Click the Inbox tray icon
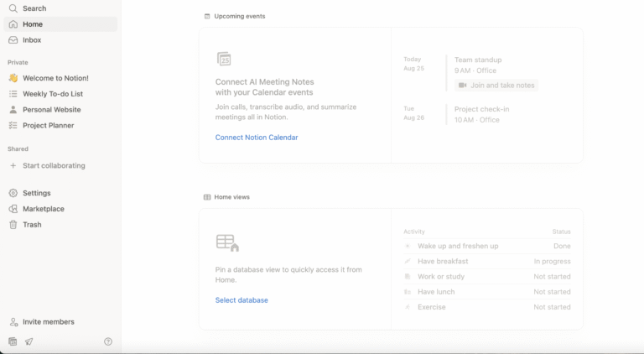644x354 pixels. click(x=13, y=39)
